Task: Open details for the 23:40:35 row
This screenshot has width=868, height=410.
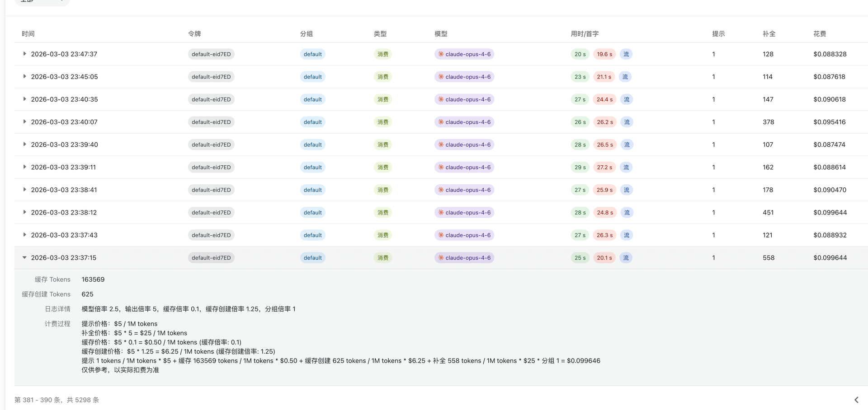Action: tap(24, 99)
